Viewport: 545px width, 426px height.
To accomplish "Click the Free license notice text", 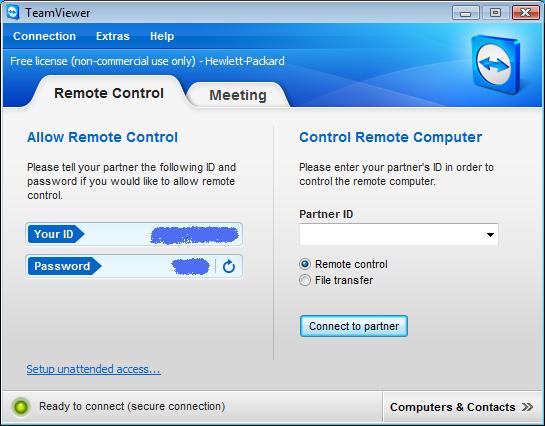I will click(147, 61).
